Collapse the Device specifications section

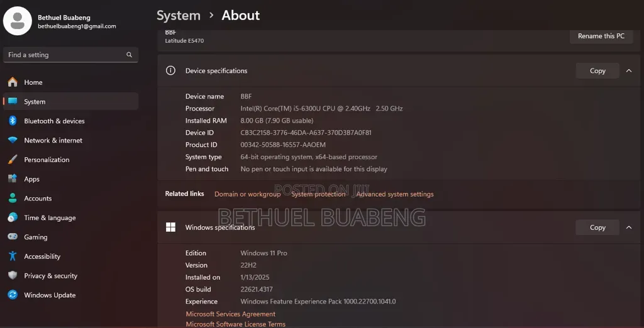(629, 70)
